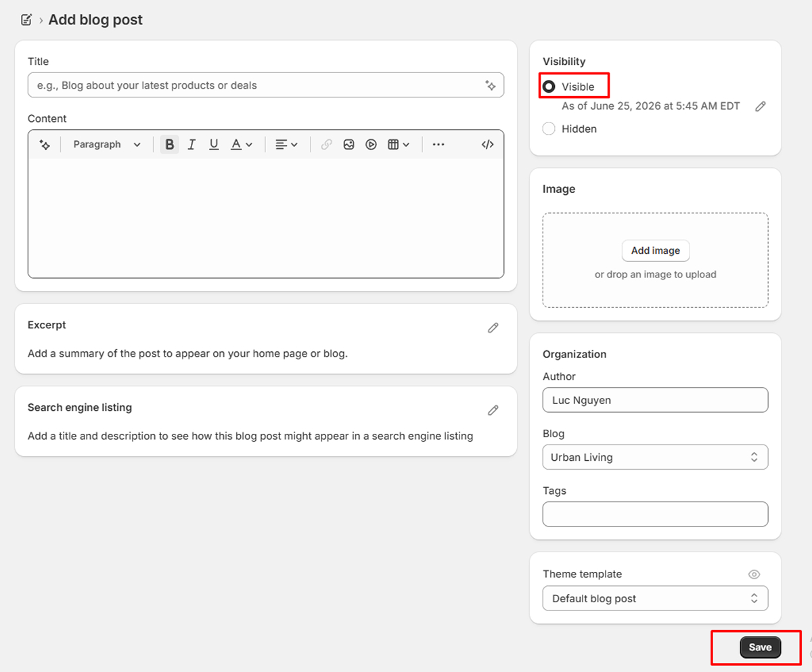Image resolution: width=812 pixels, height=672 pixels.
Task: Select the Visible radio button
Action: click(x=549, y=87)
